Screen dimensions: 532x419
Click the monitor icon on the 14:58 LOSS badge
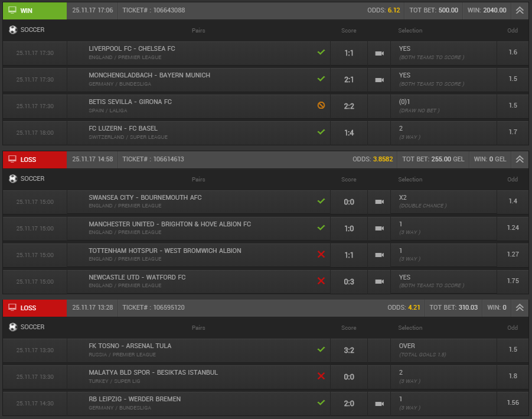tap(12, 159)
